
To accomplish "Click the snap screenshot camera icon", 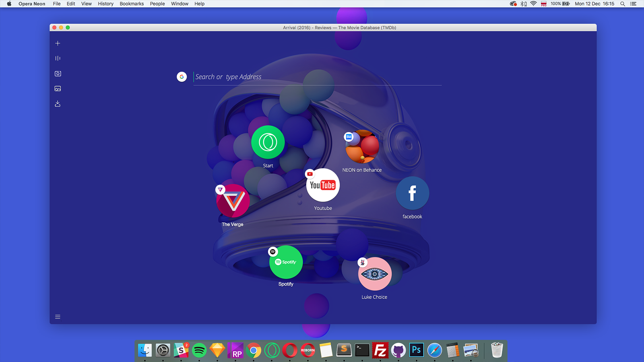I will pos(58,74).
